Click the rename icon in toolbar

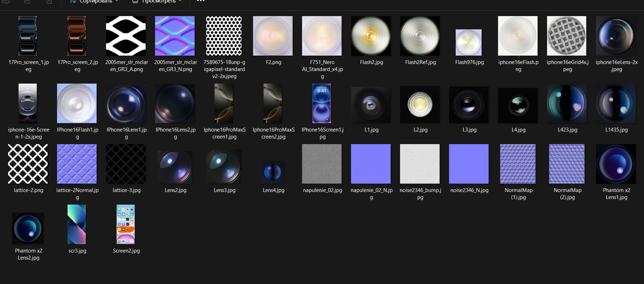[x=6, y=2]
